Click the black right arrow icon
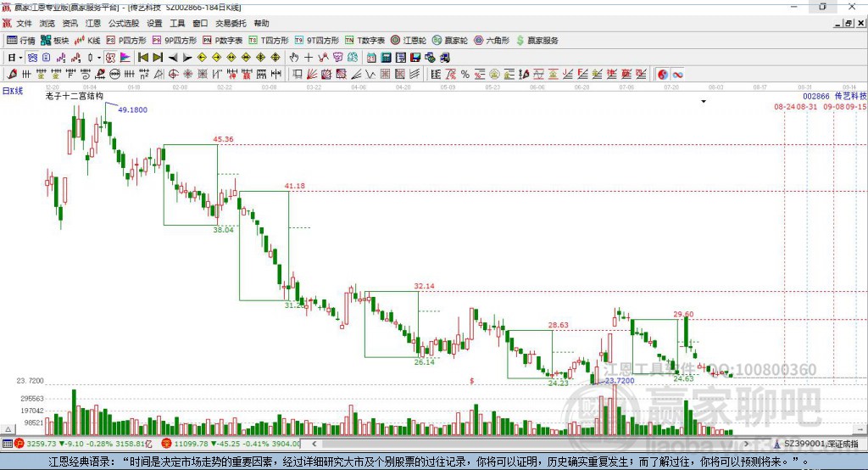This screenshot has width=868, height=470. pos(187,58)
